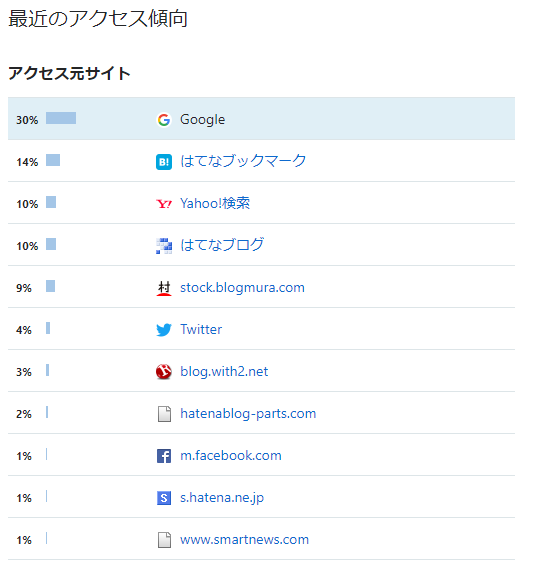Click the blogmura 村 icon
Image resolution: width=537 pixels, height=577 pixels.
(x=164, y=288)
